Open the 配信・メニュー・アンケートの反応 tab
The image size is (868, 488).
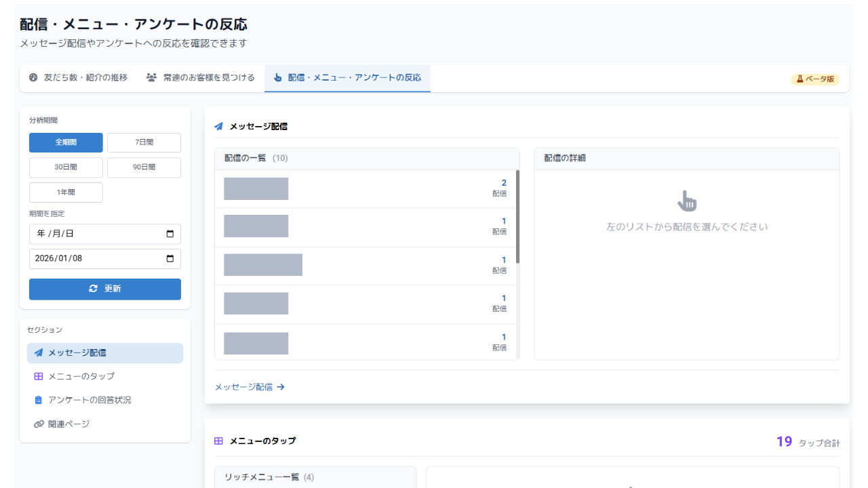click(347, 77)
